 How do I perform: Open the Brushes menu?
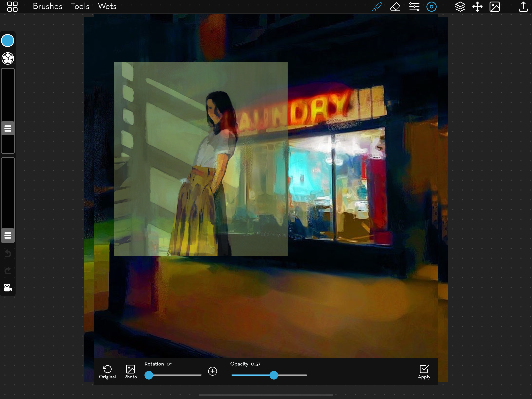pos(47,6)
